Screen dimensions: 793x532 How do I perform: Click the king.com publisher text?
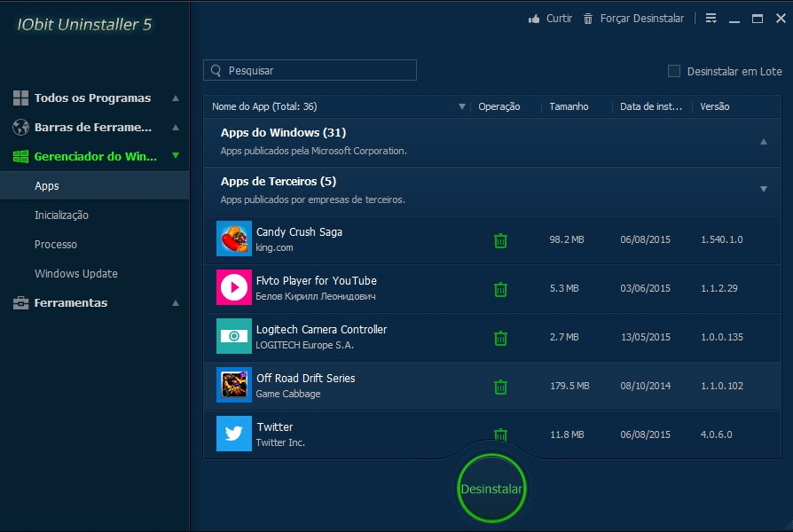coord(274,247)
